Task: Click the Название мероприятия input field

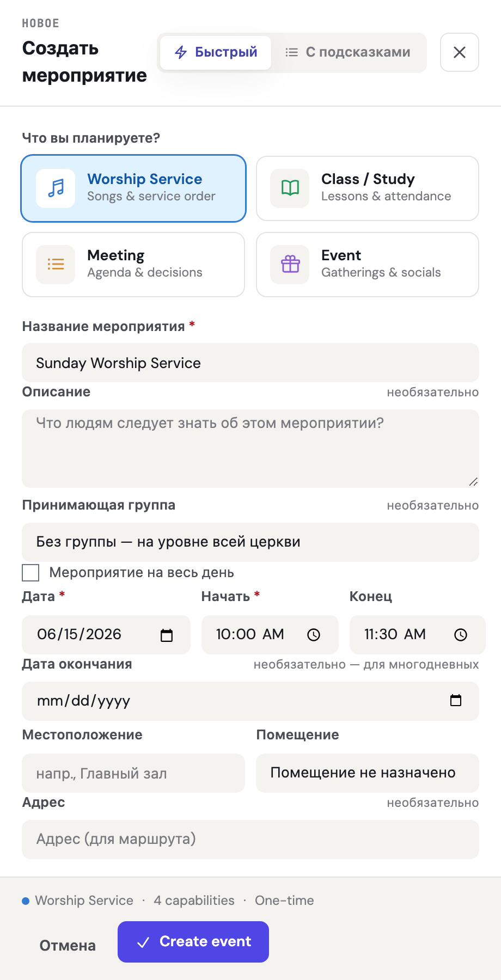Action: coord(250,363)
